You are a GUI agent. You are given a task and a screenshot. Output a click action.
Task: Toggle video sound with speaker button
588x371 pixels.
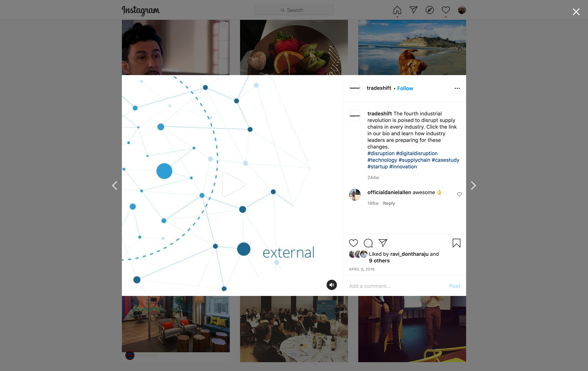pos(332,285)
